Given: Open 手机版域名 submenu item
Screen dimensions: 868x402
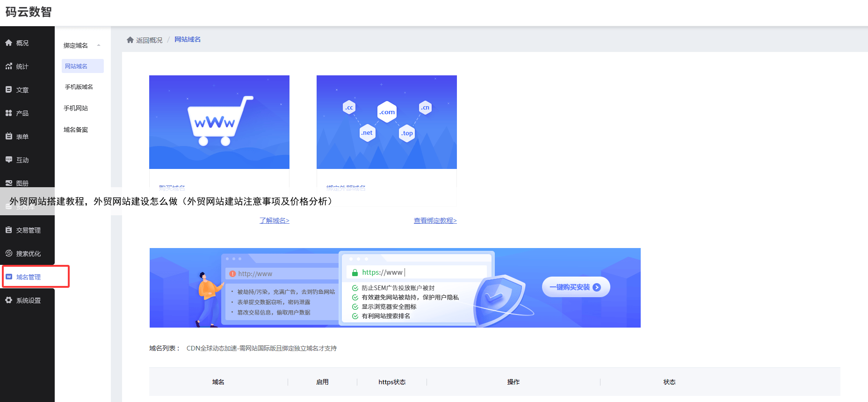Looking at the screenshot, I should point(79,87).
